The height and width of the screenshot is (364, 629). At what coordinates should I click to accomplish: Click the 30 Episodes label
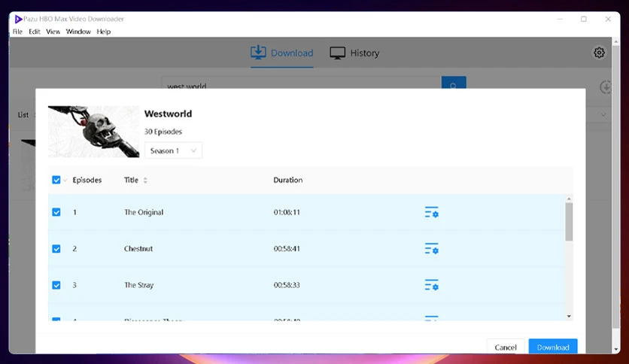[163, 132]
